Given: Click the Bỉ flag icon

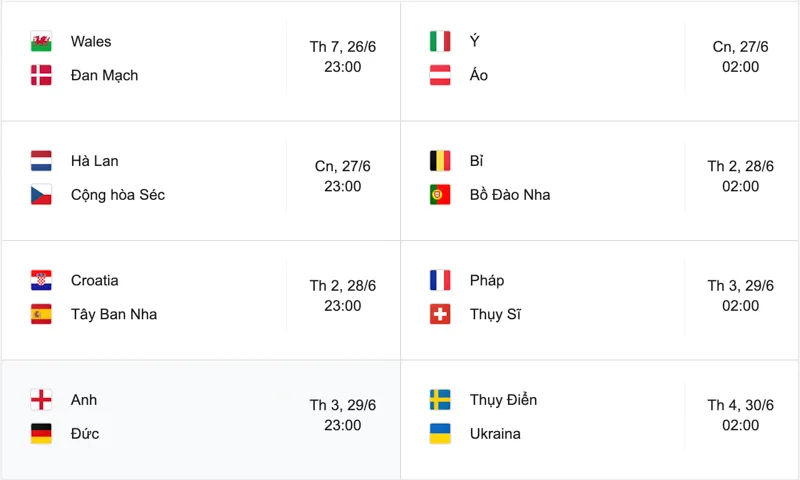Looking at the screenshot, I should click(440, 161).
